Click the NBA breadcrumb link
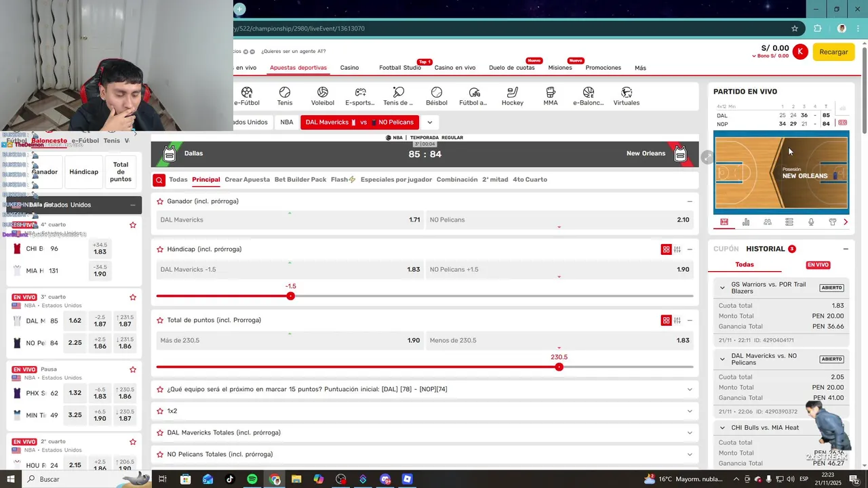The image size is (868, 488). click(x=287, y=123)
